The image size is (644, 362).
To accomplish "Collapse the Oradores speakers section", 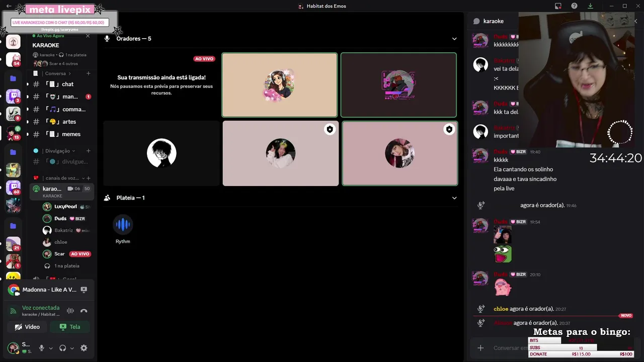I will 454,39.
